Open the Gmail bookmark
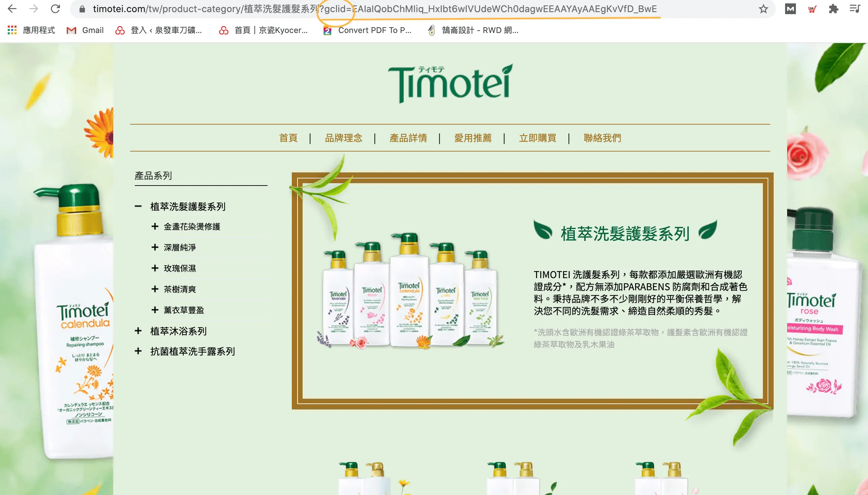Image resolution: width=868 pixels, height=495 pixels. [85, 30]
